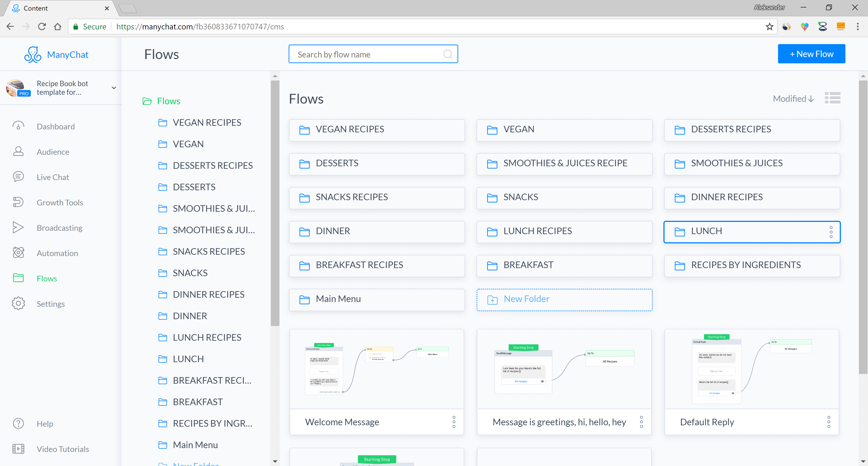Open the Dashboard gauge icon
The width and height of the screenshot is (868, 466).
click(18, 126)
